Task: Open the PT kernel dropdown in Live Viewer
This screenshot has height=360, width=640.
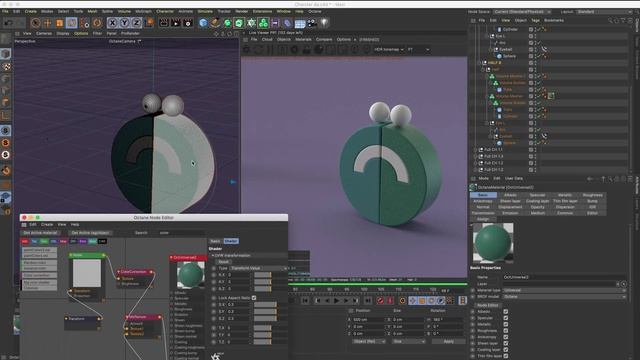Action: click(418, 49)
